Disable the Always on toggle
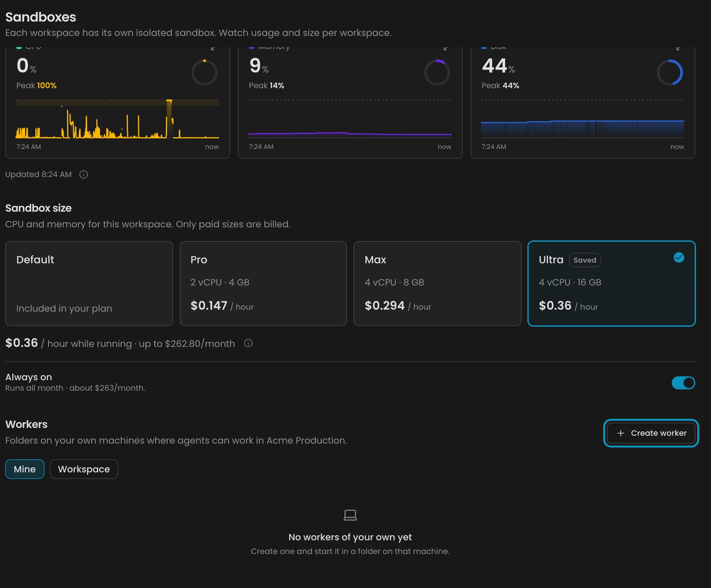Viewport: 711px width, 588px height. 683,383
